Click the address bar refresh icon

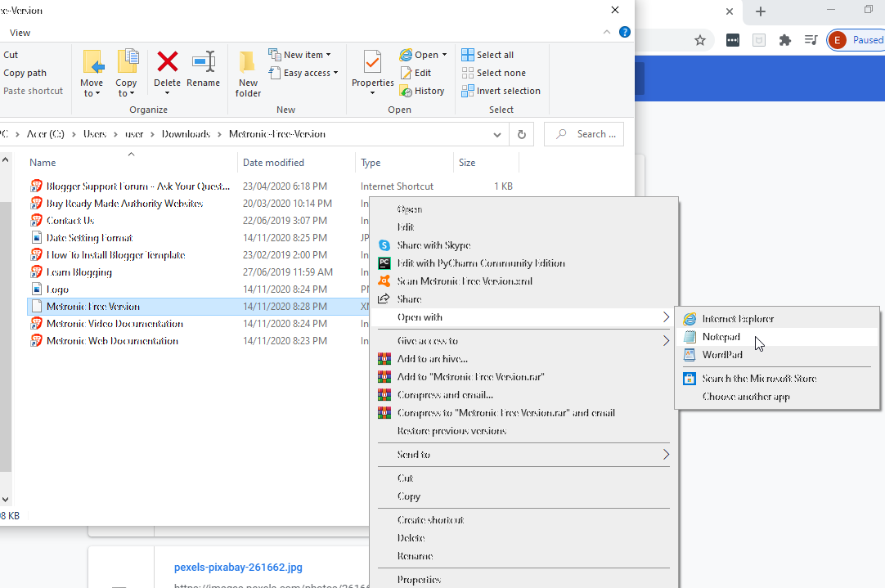(522, 134)
